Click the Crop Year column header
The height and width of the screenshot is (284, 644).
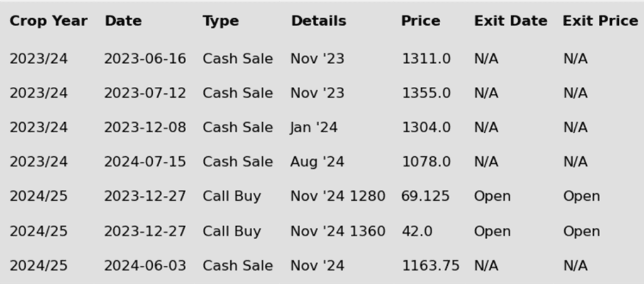48,21
